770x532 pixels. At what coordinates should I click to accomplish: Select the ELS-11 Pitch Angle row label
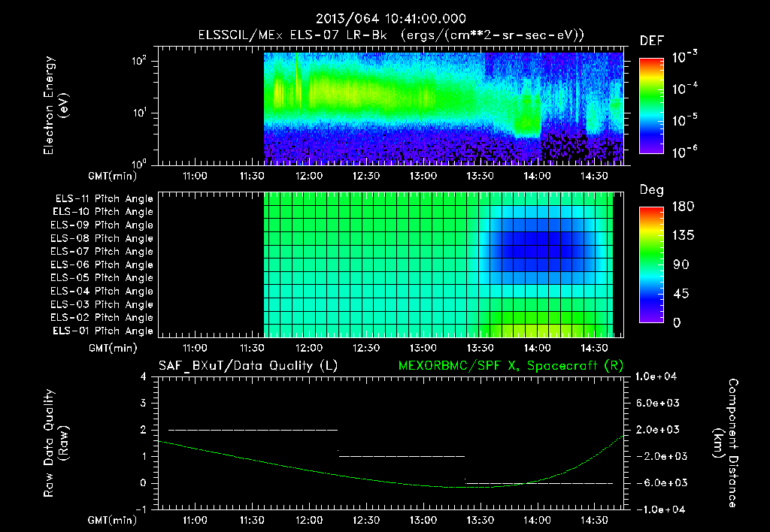click(x=104, y=199)
